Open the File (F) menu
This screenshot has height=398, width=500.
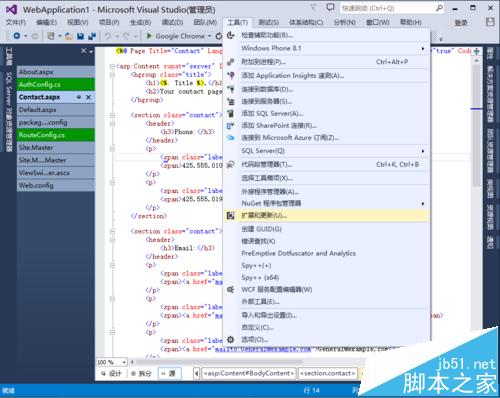[x=16, y=22]
